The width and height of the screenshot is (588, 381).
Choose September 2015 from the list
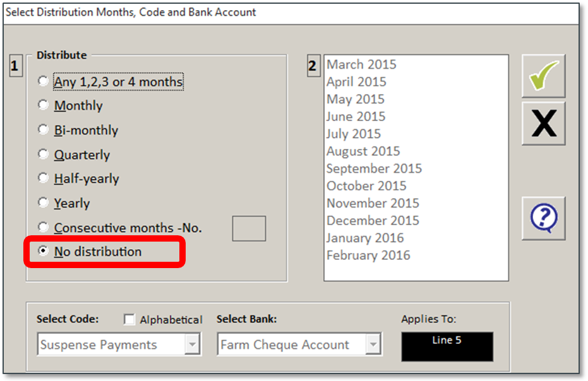pyautogui.click(x=374, y=168)
